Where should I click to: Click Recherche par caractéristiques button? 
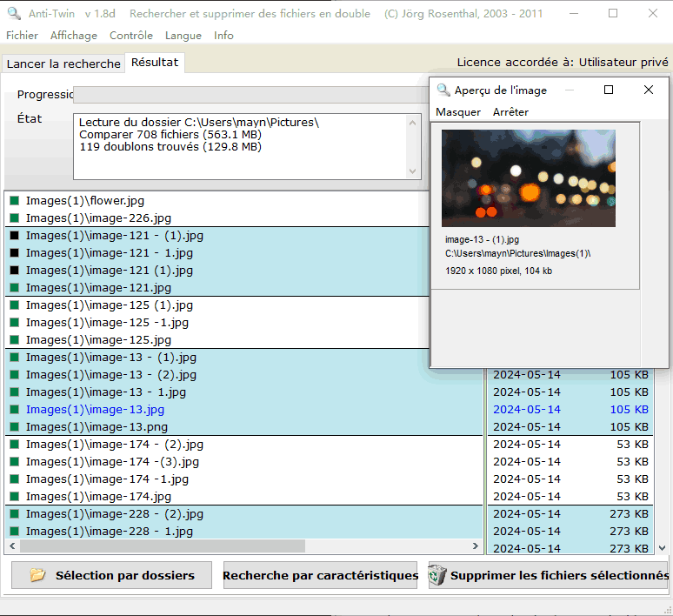320,575
